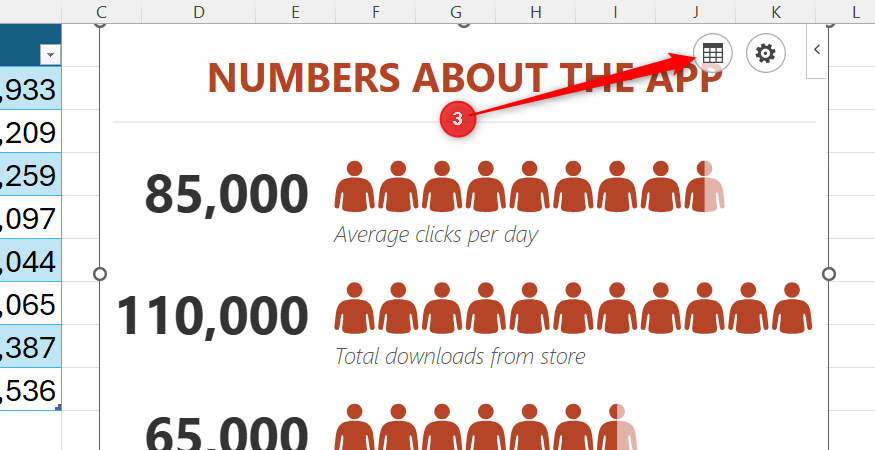Click the 110,000 value

click(x=213, y=316)
